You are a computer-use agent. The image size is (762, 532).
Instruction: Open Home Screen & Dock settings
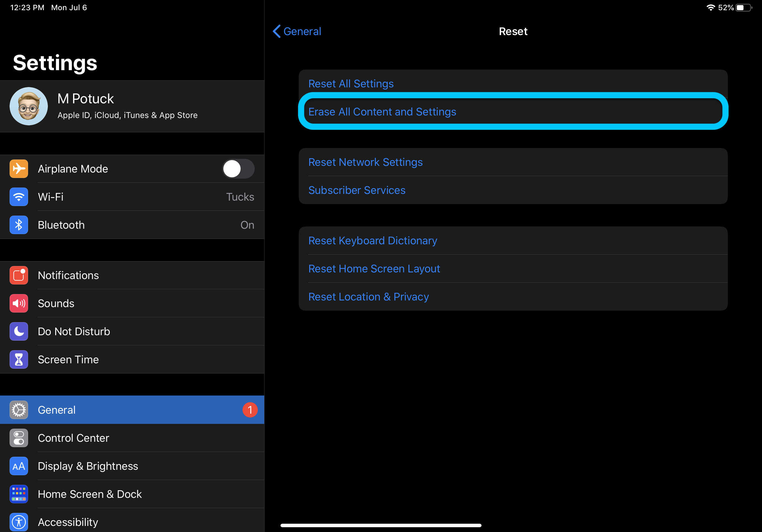point(90,494)
